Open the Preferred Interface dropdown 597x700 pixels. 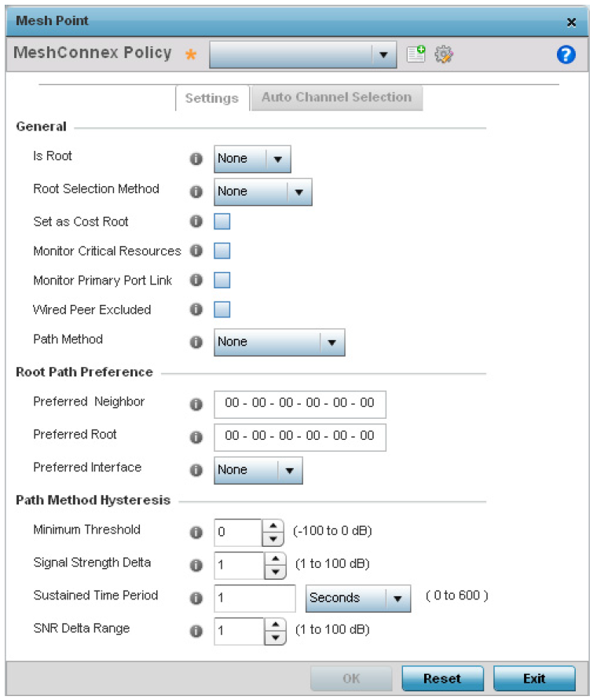(x=258, y=470)
